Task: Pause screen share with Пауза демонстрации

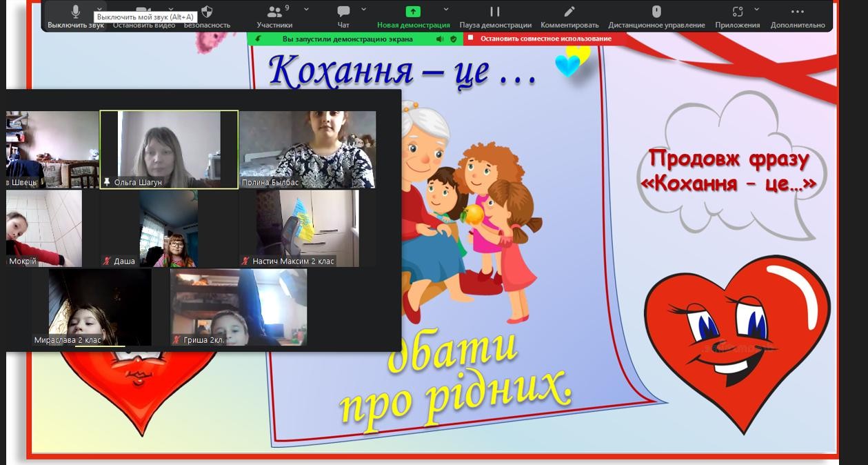Action: [495, 12]
